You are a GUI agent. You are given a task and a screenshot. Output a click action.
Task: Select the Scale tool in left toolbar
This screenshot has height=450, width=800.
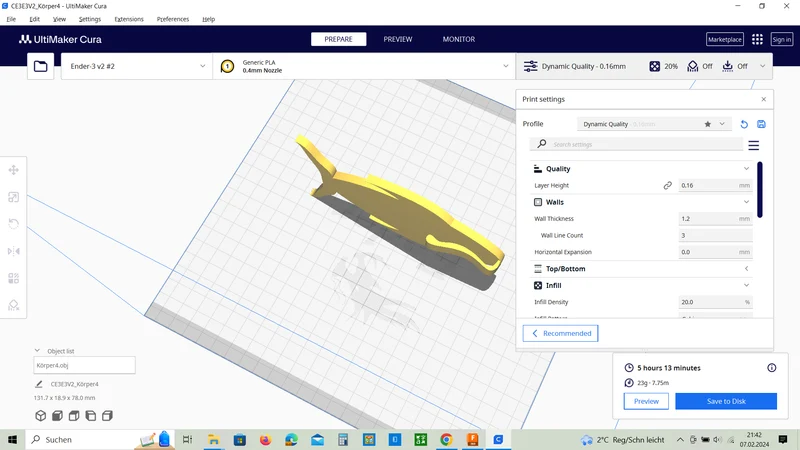pyautogui.click(x=14, y=197)
